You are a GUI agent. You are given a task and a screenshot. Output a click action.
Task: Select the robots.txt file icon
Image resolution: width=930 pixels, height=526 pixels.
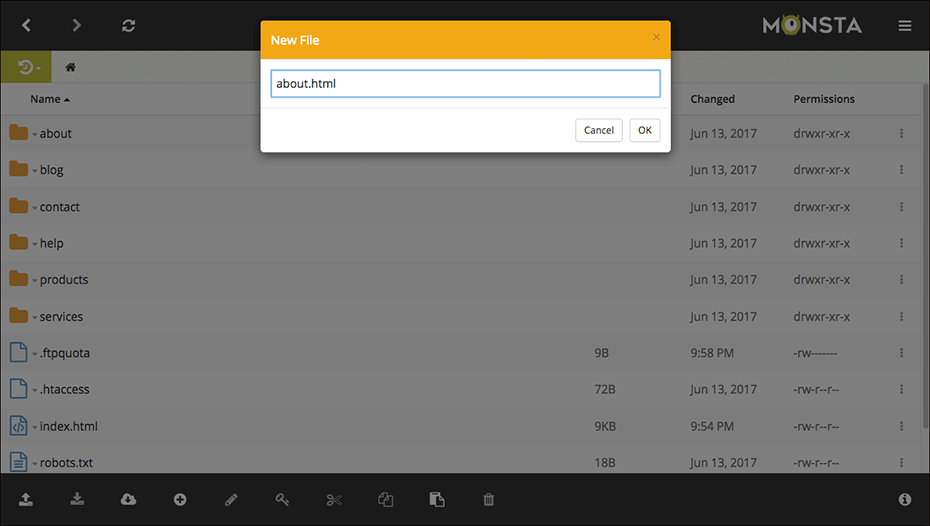pyautogui.click(x=18, y=462)
